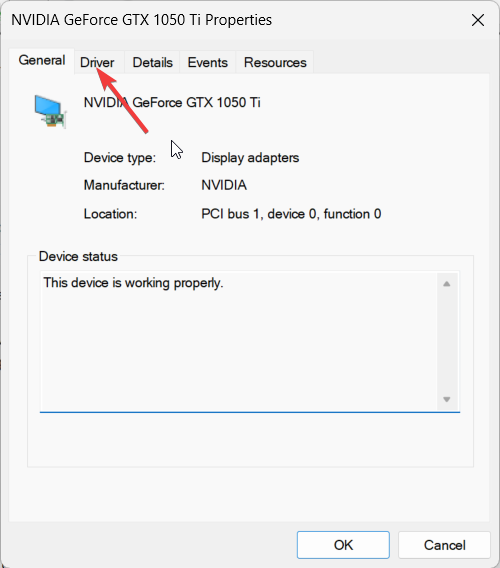
Task: Close the Properties dialog with X
Action: tap(478, 20)
